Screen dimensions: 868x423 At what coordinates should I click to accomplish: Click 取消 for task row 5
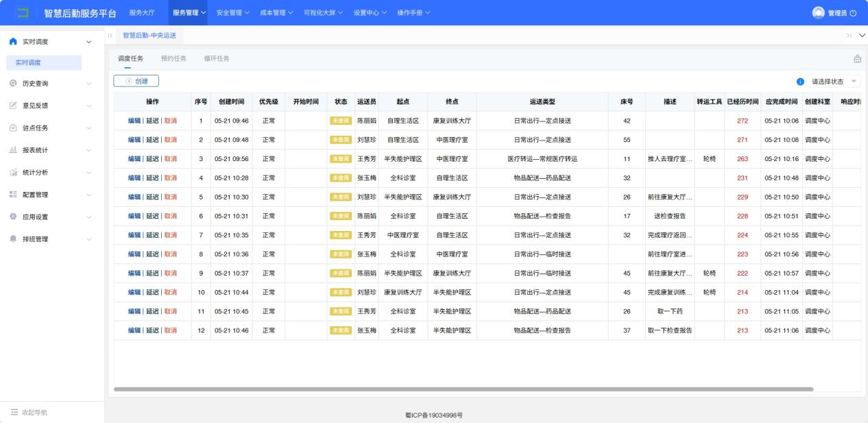pos(171,197)
